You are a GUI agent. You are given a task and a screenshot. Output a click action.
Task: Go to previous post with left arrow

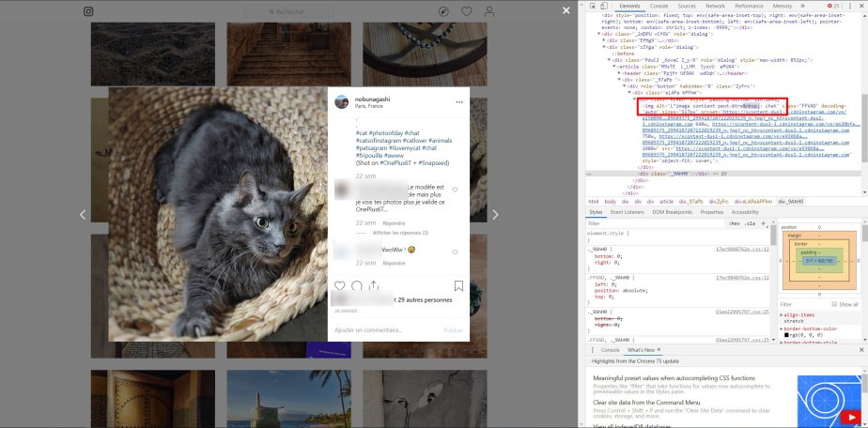tap(83, 215)
